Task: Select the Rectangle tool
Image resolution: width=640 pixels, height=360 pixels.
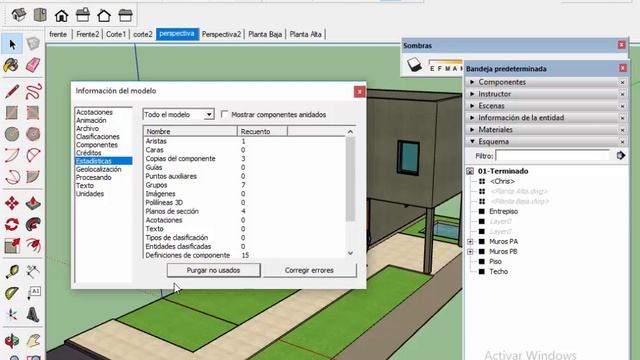Action: pos(12,113)
